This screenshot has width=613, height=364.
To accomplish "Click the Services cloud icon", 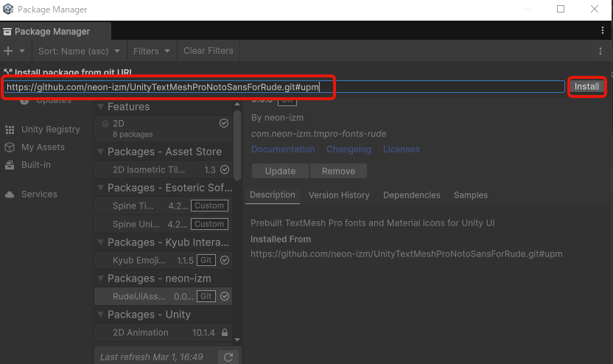I will click(x=10, y=195).
